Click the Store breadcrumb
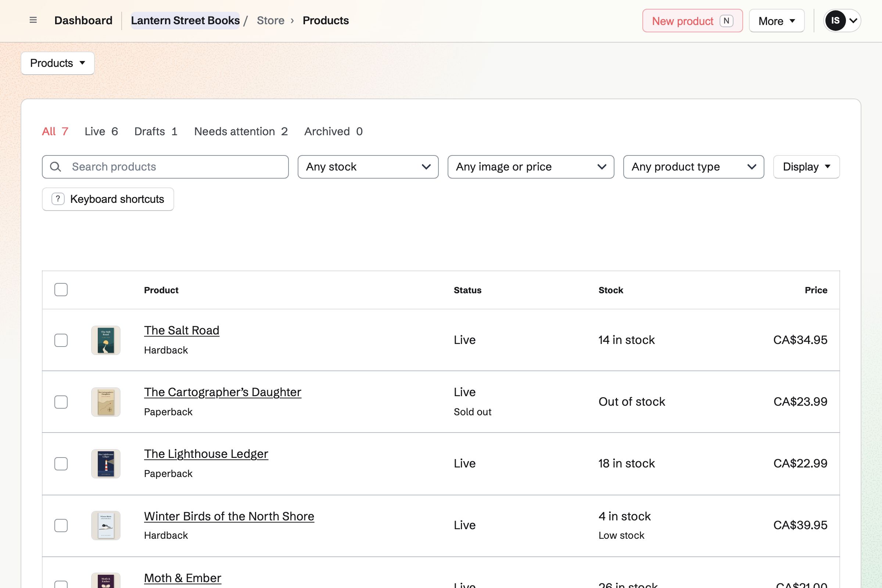Screen dimensions: 882x588 (x=270, y=20)
